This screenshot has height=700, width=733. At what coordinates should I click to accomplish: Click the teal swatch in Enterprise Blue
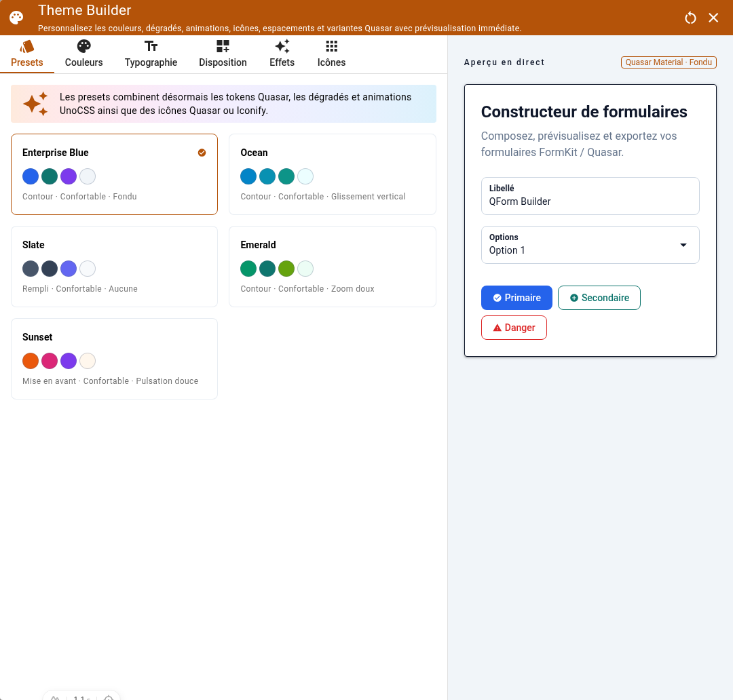tap(50, 176)
